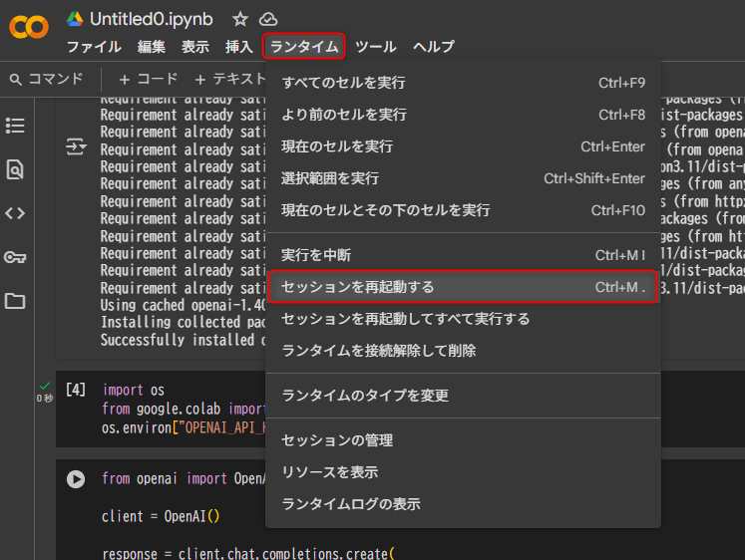This screenshot has height=560, width=745.
Task: Open the find and replace sidebar icon
Action: click(x=15, y=169)
